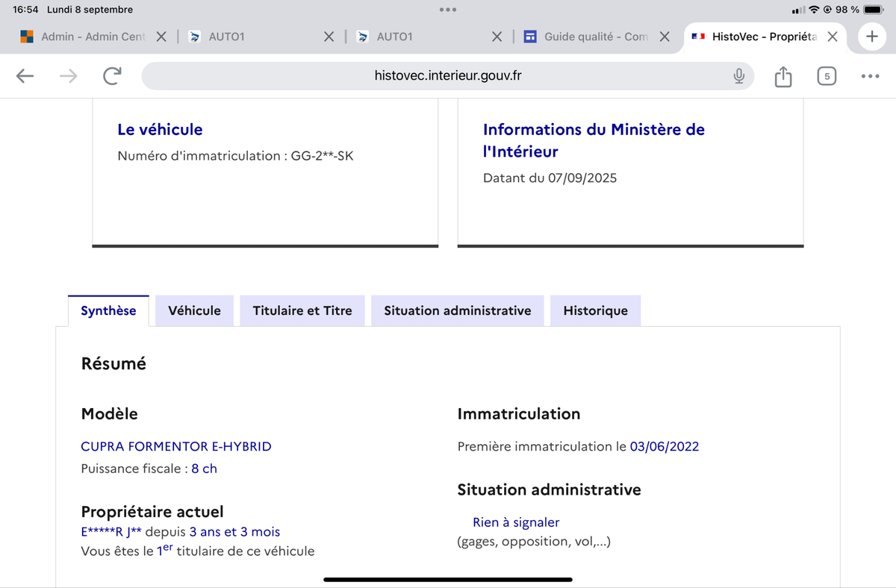
Task: Click the registration number GG-2**-SK text
Action: point(321,156)
